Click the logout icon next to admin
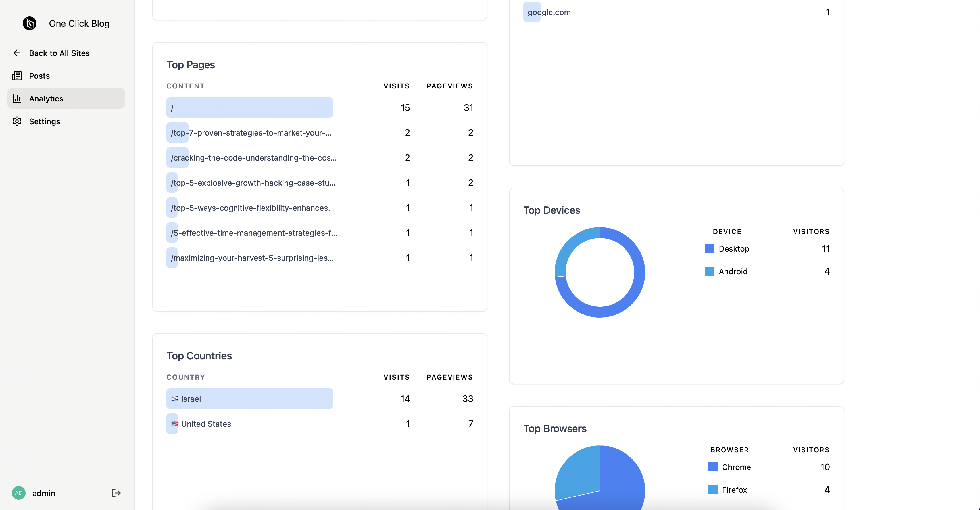 click(116, 493)
